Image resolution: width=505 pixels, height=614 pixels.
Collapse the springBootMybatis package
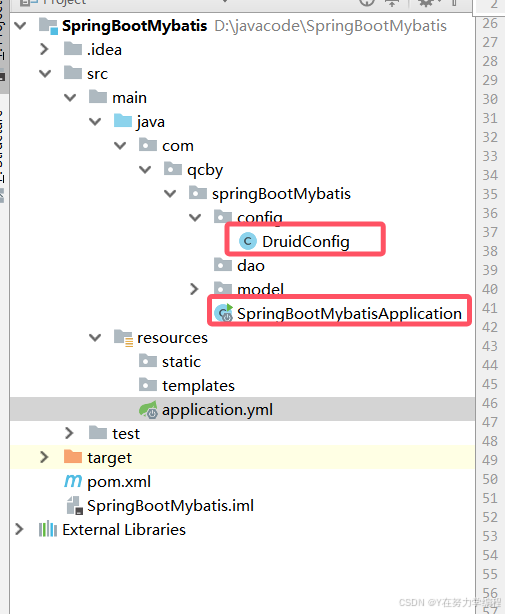[x=170, y=193]
